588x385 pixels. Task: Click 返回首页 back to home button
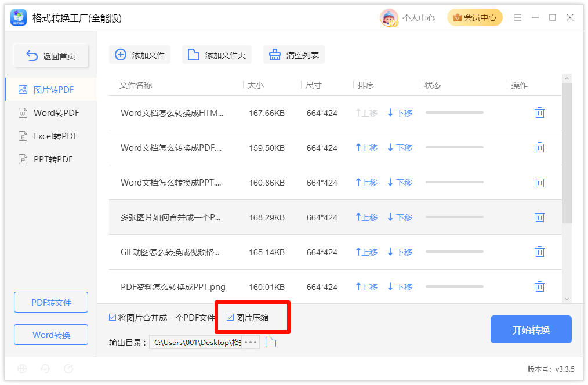click(51, 56)
